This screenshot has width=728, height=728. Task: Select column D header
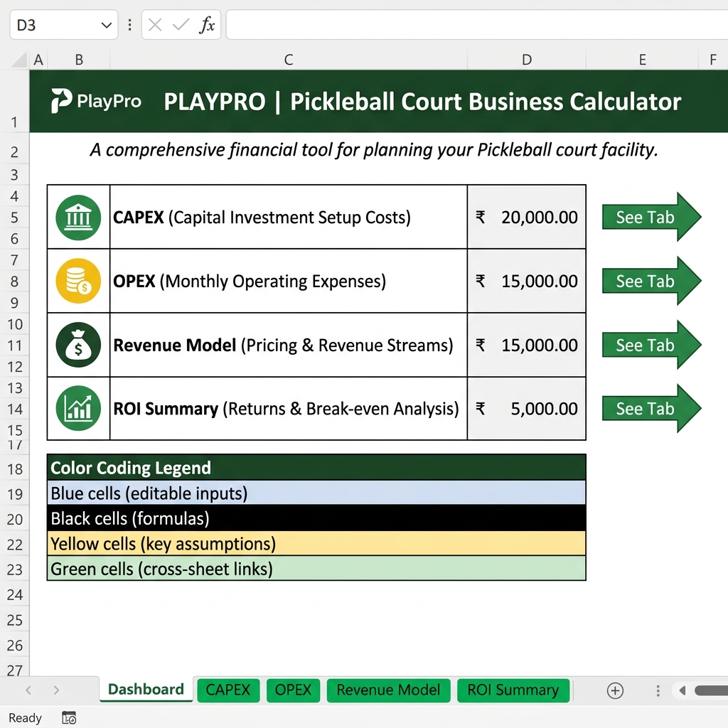coord(527,60)
